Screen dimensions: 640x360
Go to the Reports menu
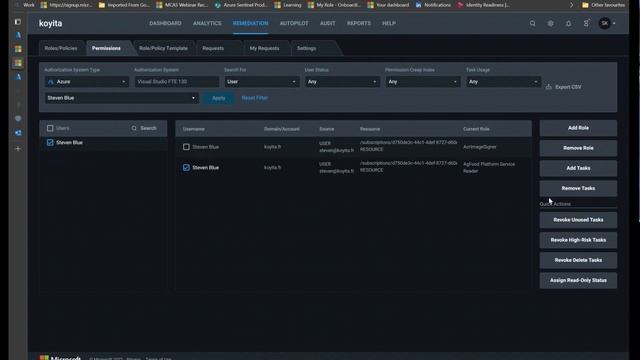click(x=359, y=23)
